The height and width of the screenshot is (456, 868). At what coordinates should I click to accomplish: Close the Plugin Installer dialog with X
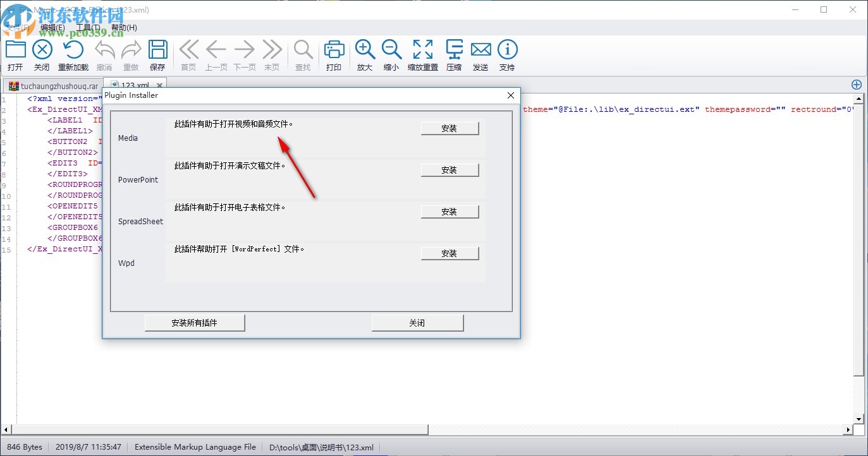511,95
